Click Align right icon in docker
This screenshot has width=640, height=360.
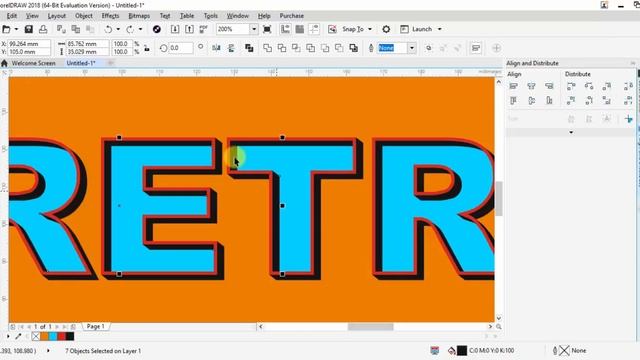coord(549,86)
